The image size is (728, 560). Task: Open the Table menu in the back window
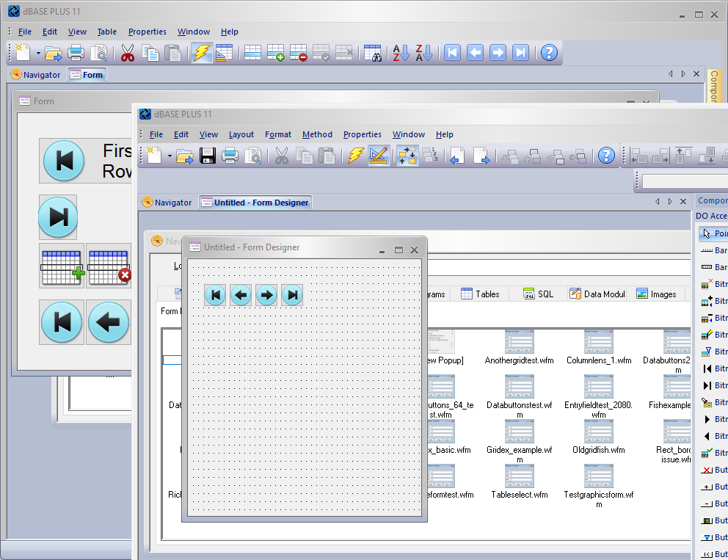coord(107,32)
